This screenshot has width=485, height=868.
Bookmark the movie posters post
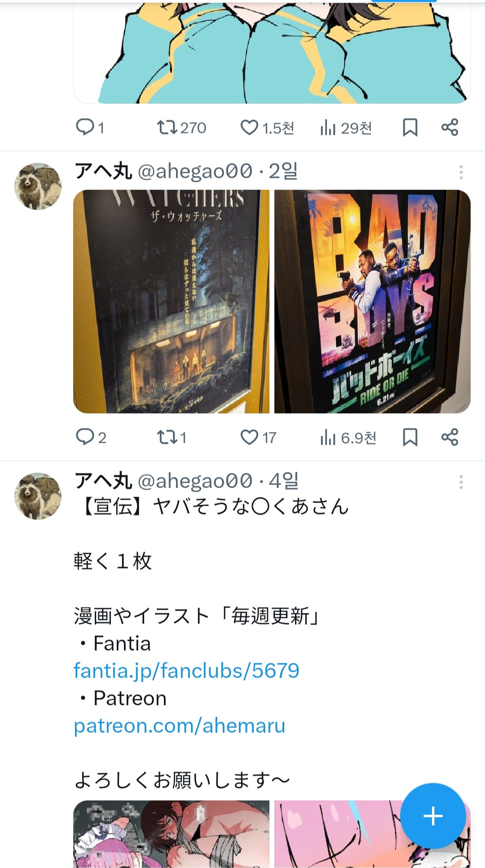(x=410, y=437)
